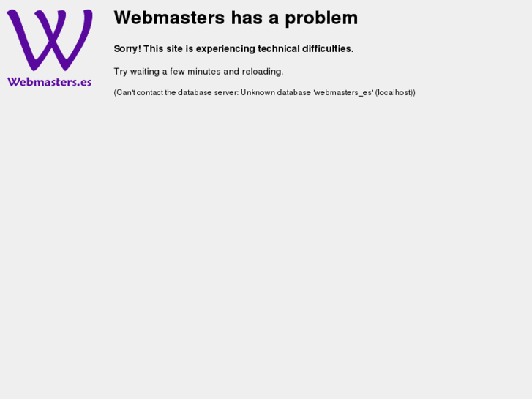The height and width of the screenshot is (399, 532).
Task: Click the word 'reloading.' in the paragraph
Action: click(263, 72)
